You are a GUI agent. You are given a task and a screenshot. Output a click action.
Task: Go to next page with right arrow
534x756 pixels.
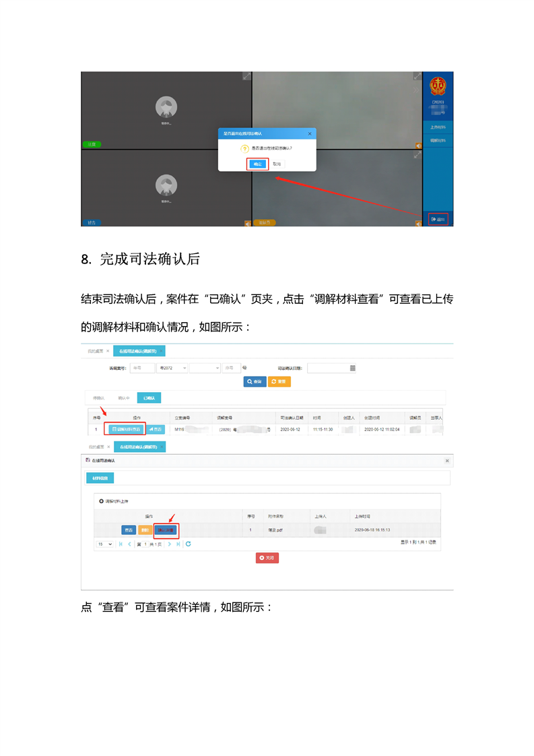170,544
